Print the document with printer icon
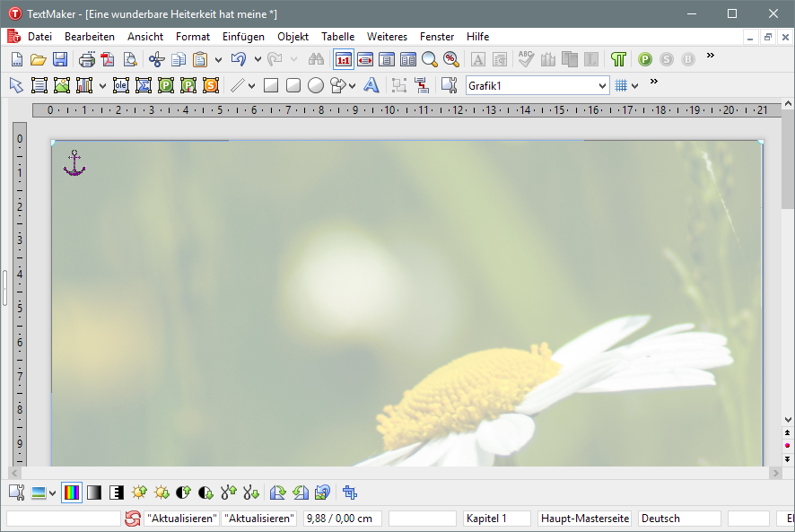This screenshot has width=795, height=532. point(87,59)
